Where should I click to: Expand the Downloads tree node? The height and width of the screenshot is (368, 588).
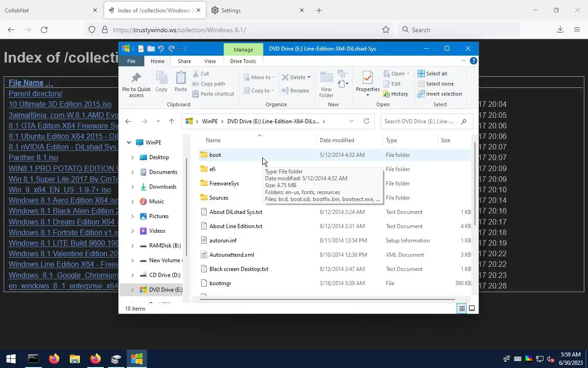click(133, 187)
